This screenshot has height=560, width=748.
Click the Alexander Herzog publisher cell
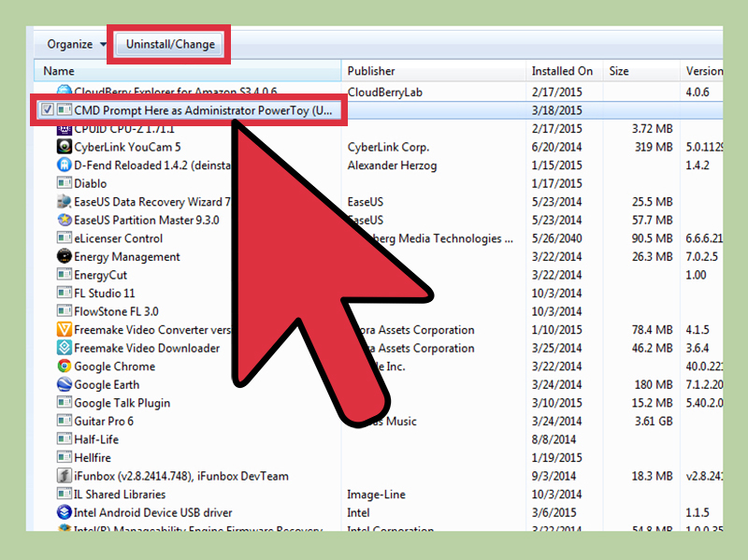coord(392,165)
